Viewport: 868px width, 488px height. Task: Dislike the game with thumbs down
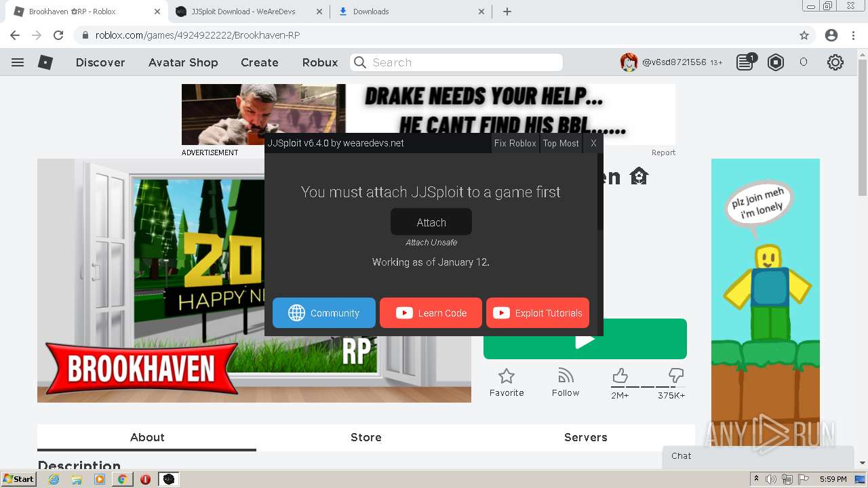pos(675,375)
